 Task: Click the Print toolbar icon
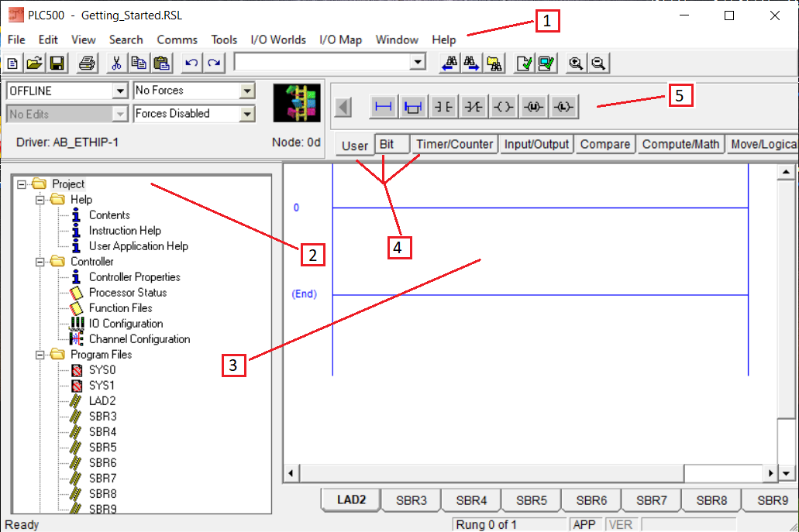coord(87,63)
